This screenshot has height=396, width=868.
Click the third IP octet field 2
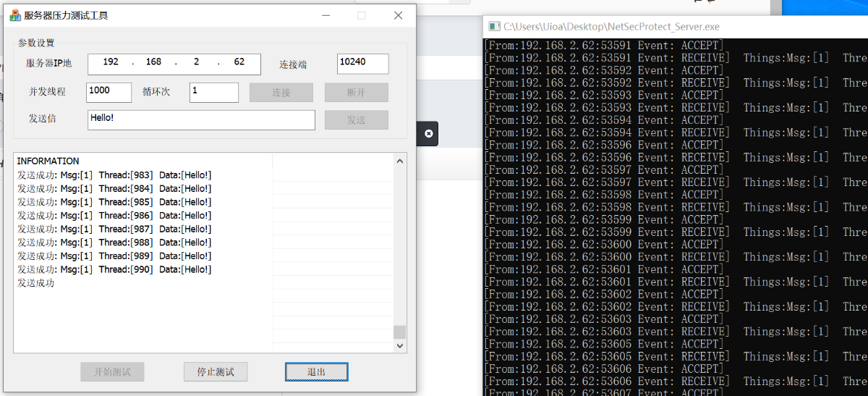click(196, 63)
